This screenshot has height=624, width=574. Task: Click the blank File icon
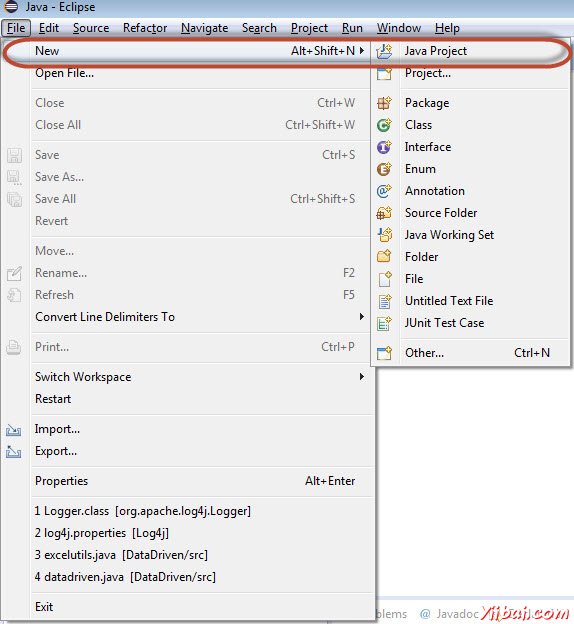coord(385,279)
